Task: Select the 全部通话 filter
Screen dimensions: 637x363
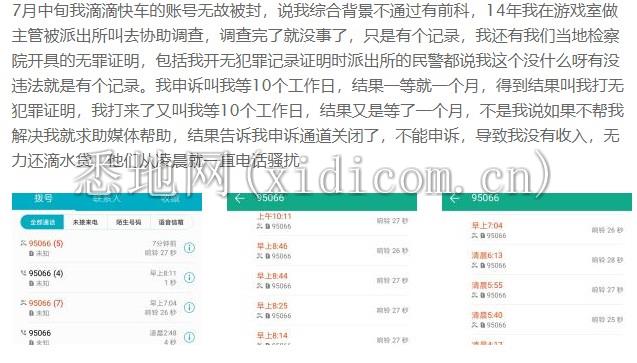Action: pyautogui.click(x=42, y=222)
